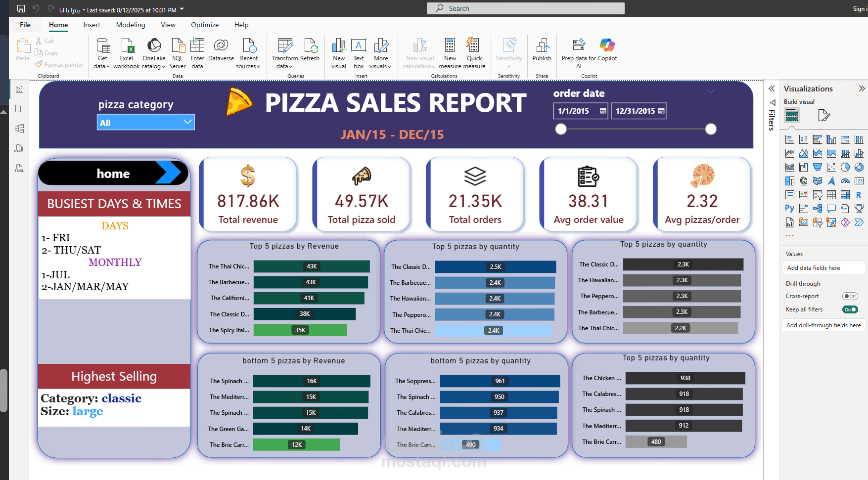Turn off Keep all filters switch
Viewport: 868px width, 480px height.
click(850, 309)
